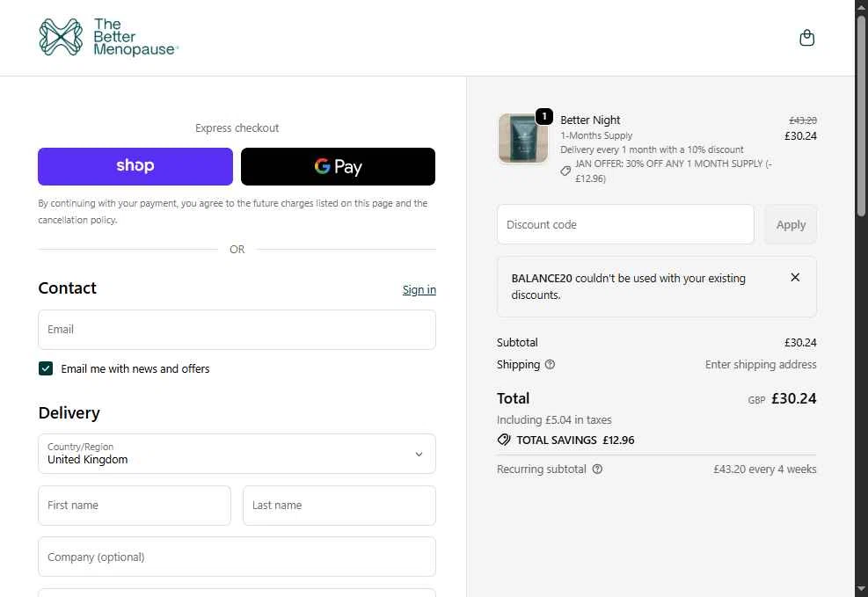Click the Subtotal £30.24 amount
The height and width of the screenshot is (597, 868).
click(x=800, y=343)
